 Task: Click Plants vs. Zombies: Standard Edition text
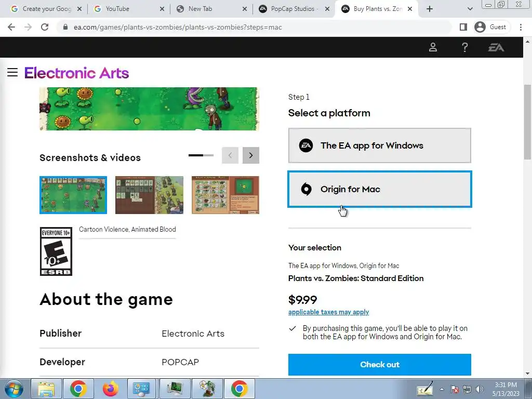pos(356,278)
